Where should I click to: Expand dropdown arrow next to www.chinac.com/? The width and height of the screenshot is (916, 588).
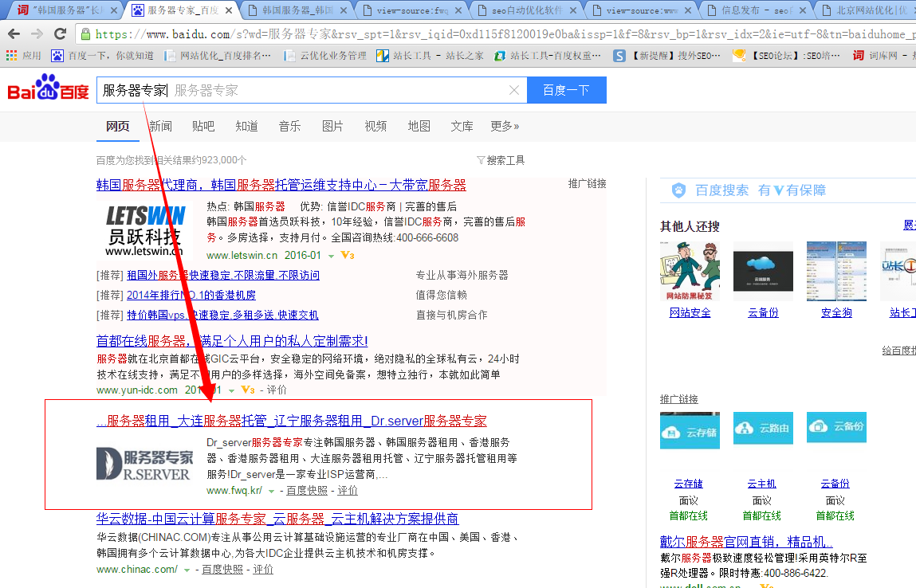coord(187,570)
